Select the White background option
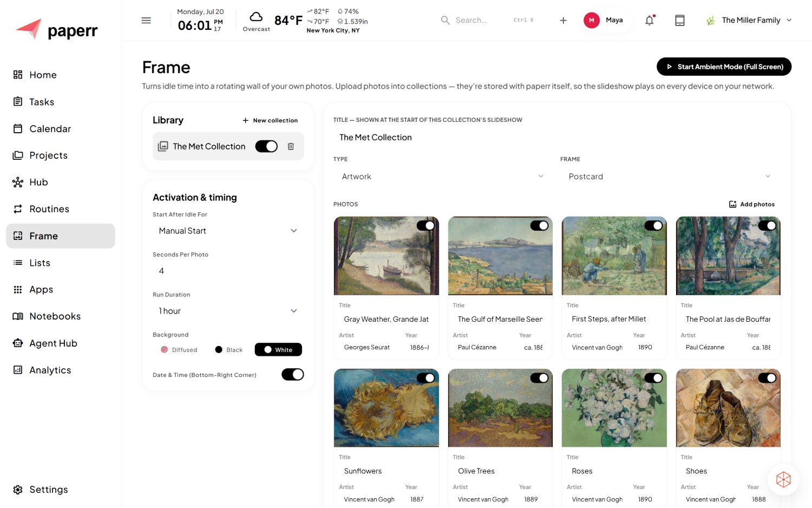812x508 pixels. (278, 350)
